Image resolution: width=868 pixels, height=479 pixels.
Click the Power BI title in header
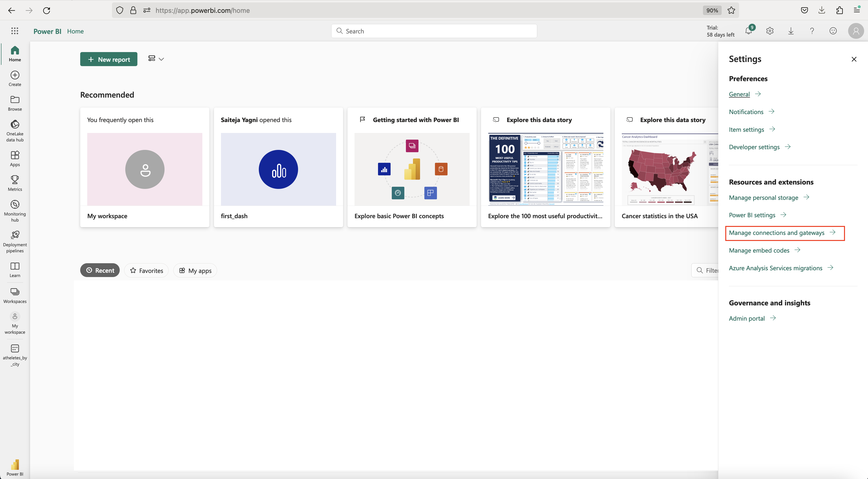click(47, 31)
